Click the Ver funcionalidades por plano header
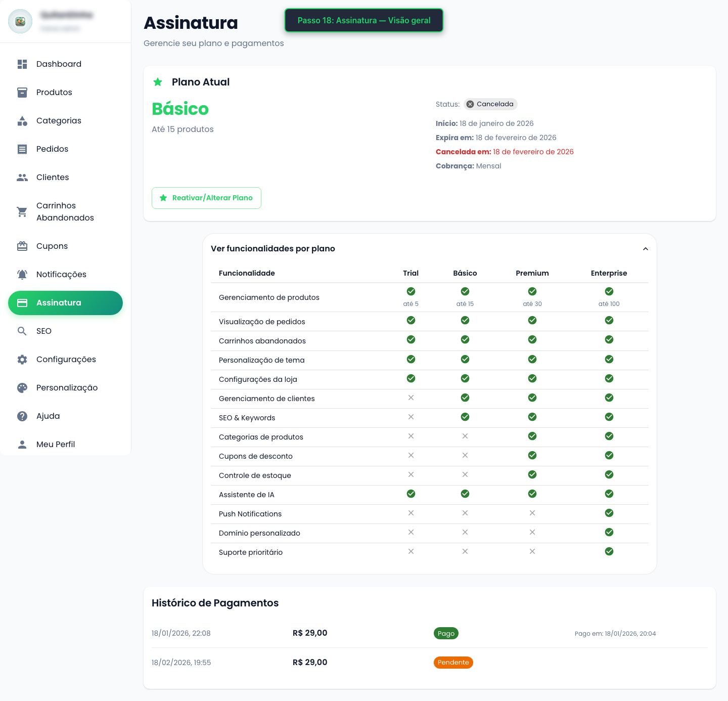The height and width of the screenshot is (701, 728). pyautogui.click(x=273, y=249)
